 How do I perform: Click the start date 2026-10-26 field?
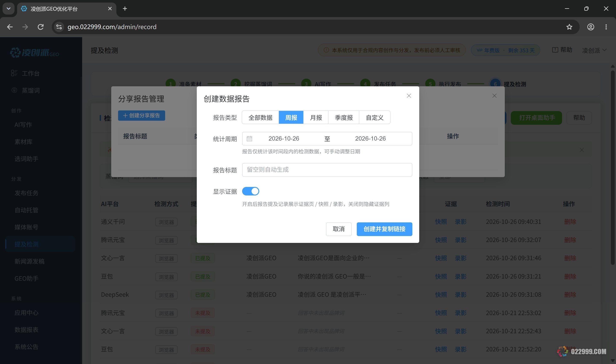284,139
